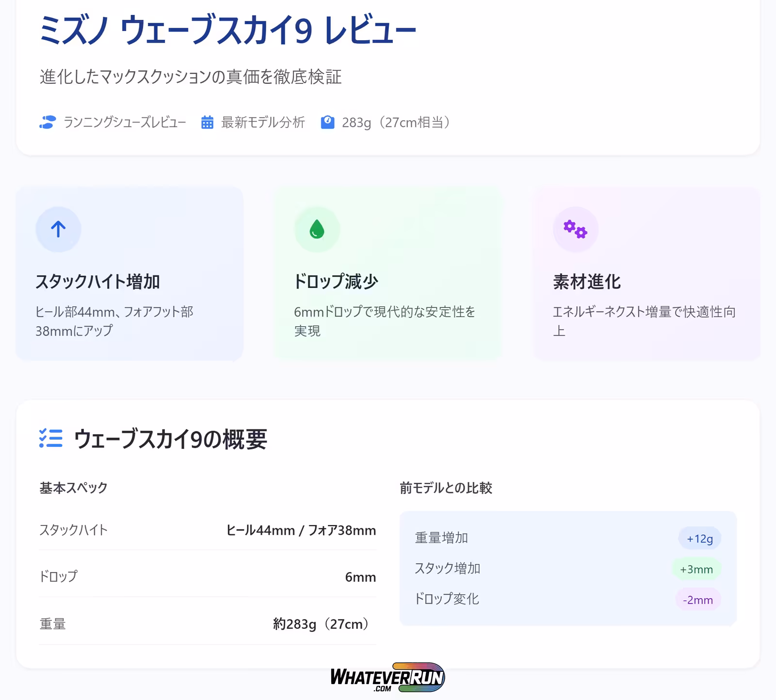776x700 pixels.
Task: Click the purple gears material icon
Action: coord(575,229)
